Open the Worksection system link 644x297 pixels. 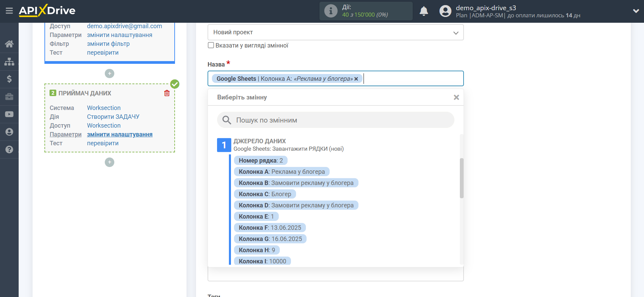click(104, 108)
